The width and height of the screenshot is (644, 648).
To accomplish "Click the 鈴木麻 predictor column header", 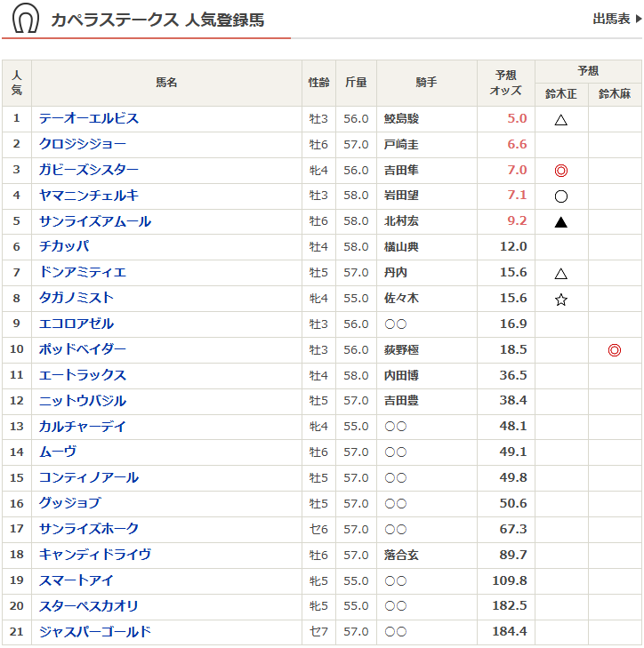I will pos(614,94).
